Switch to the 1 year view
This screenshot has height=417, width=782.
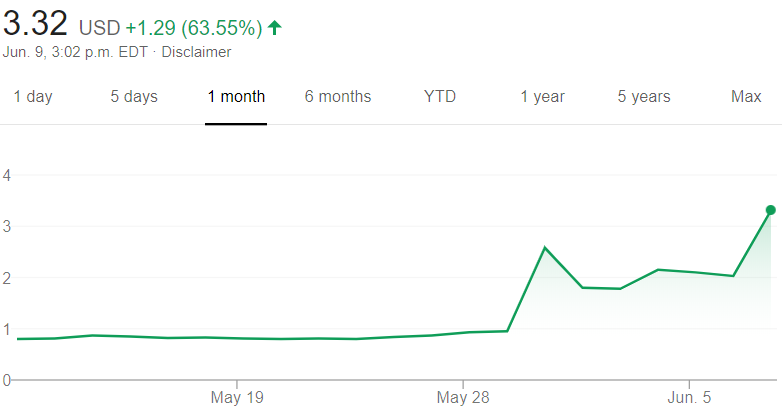tap(543, 96)
